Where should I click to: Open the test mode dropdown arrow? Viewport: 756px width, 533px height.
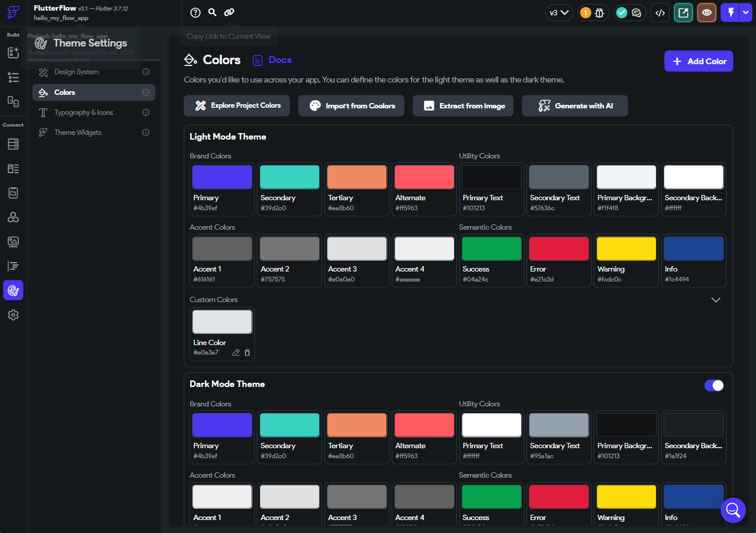click(745, 12)
